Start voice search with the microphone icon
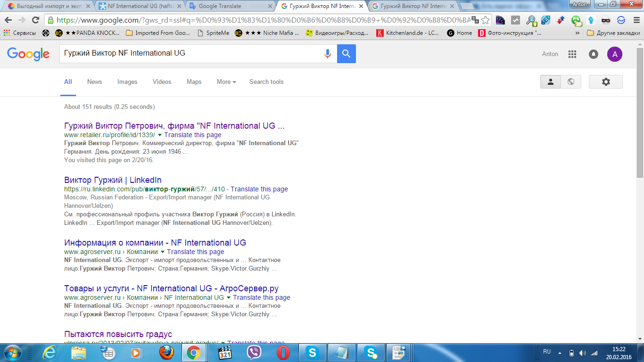Image resolution: width=644 pixels, height=362 pixels. coord(328,54)
